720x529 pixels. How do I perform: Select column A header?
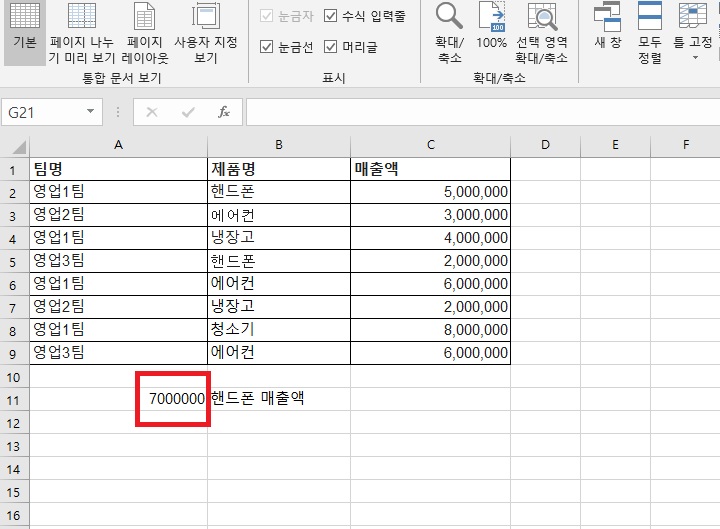[x=118, y=145]
